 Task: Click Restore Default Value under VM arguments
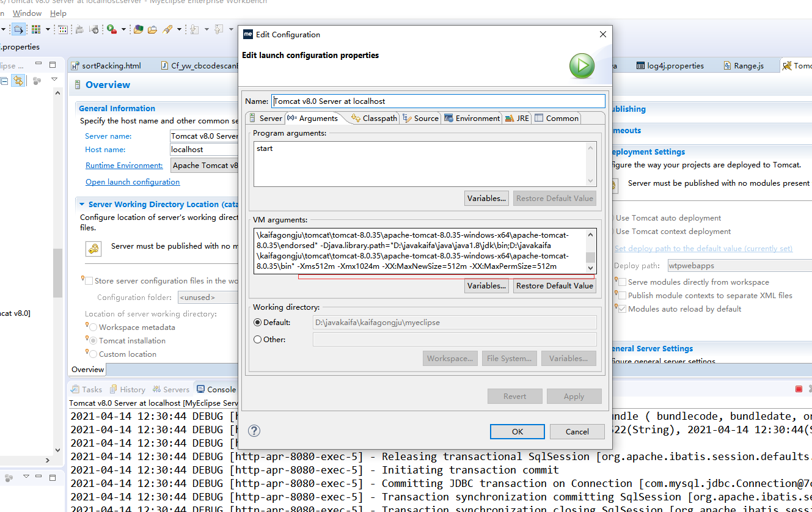tap(555, 285)
